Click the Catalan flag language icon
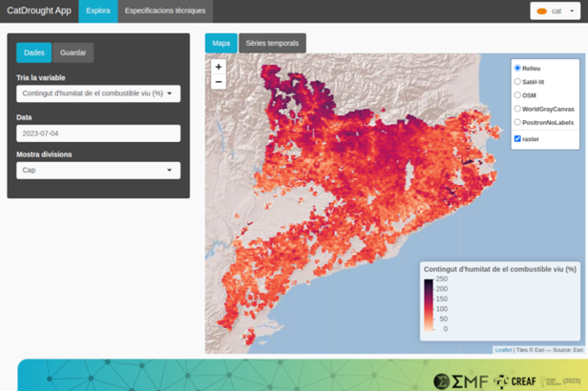This screenshot has width=588, height=391. [542, 11]
